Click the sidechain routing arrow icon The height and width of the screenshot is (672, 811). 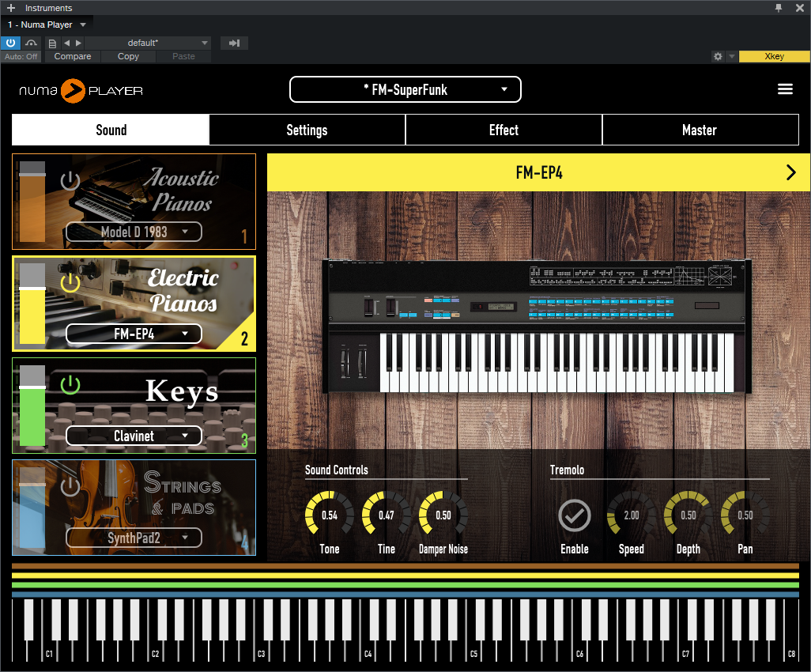point(234,43)
